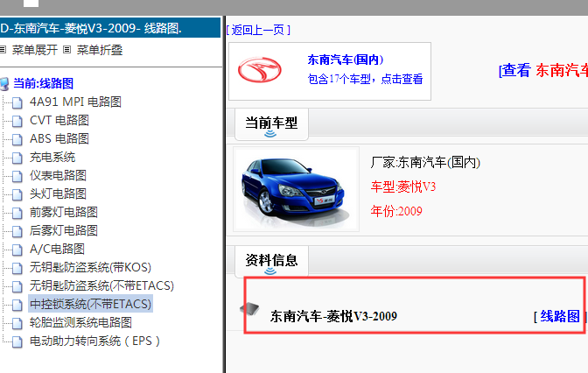Switch to 资料信息 tab
The width and height of the screenshot is (588, 373).
pos(271,260)
